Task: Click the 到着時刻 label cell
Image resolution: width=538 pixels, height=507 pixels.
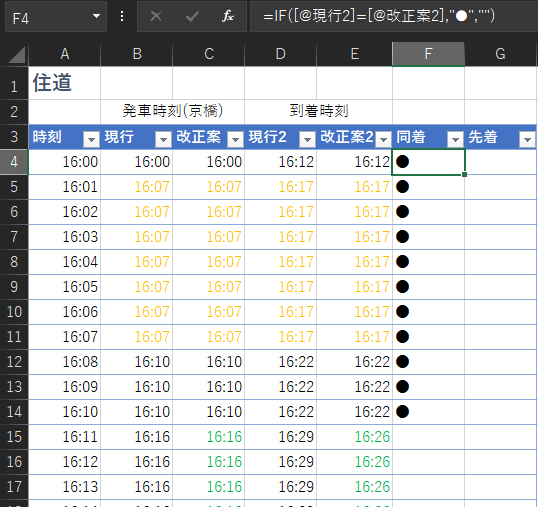Action: [x=319, y=111]
